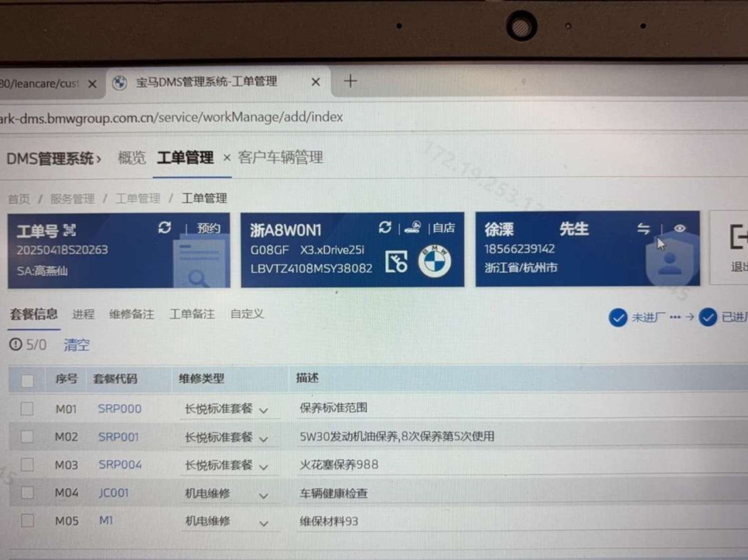Open package code M1 link
Screen dimensions: 748x560
tap(106, 520)
